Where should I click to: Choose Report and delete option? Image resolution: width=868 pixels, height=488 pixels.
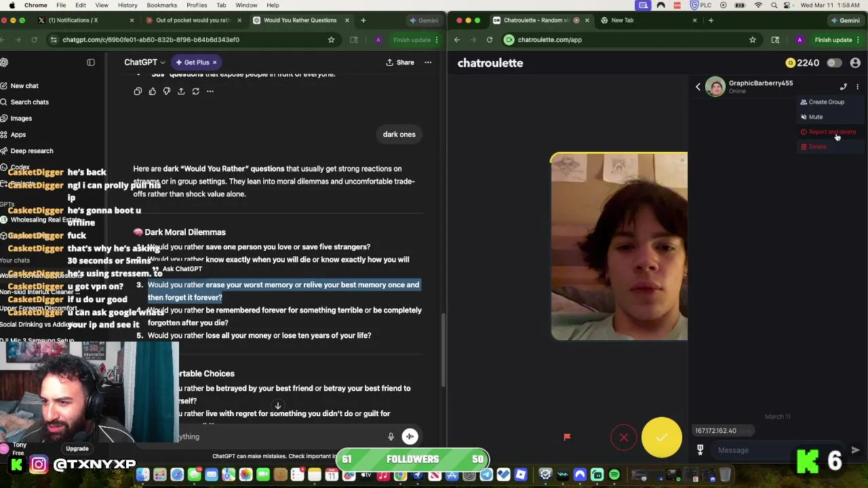[831, 132]
